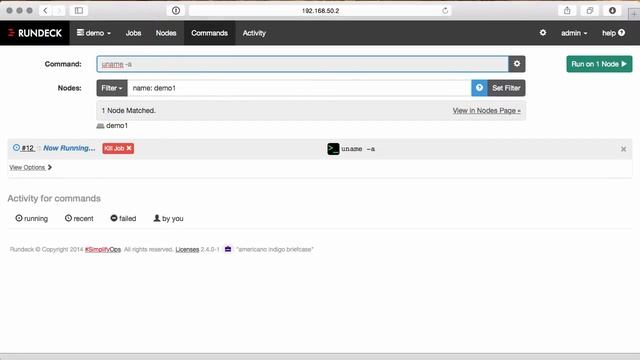Click the Set Filter button

[506, 88]
